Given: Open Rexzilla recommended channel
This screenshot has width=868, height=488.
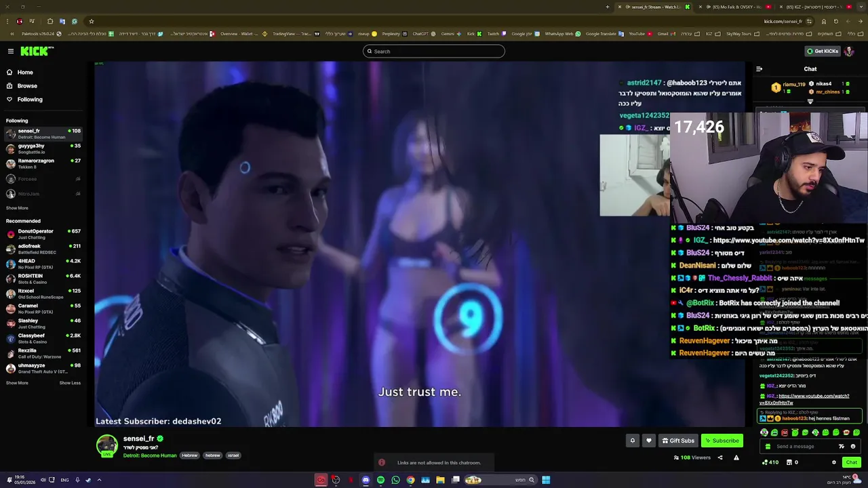Looking at the screenshot, I should click(44, 353).
